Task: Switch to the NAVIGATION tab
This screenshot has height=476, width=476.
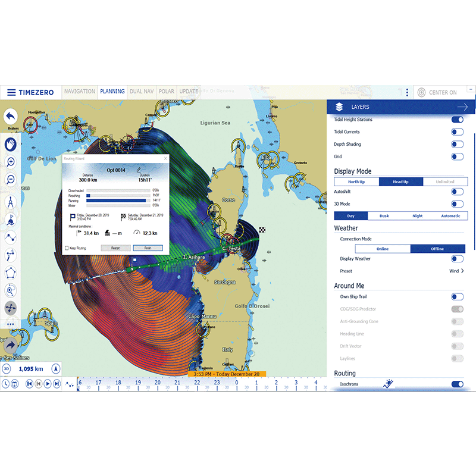Action: [80, 92]
